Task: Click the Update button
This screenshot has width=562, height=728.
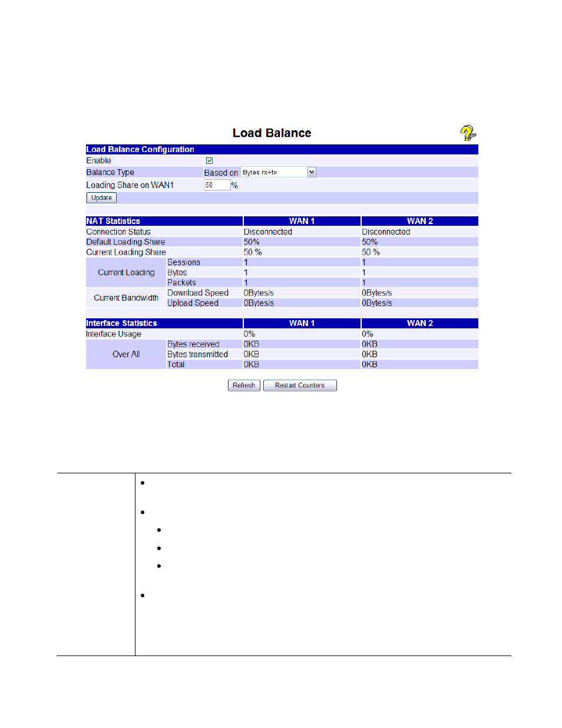Action: pos(101,198)
